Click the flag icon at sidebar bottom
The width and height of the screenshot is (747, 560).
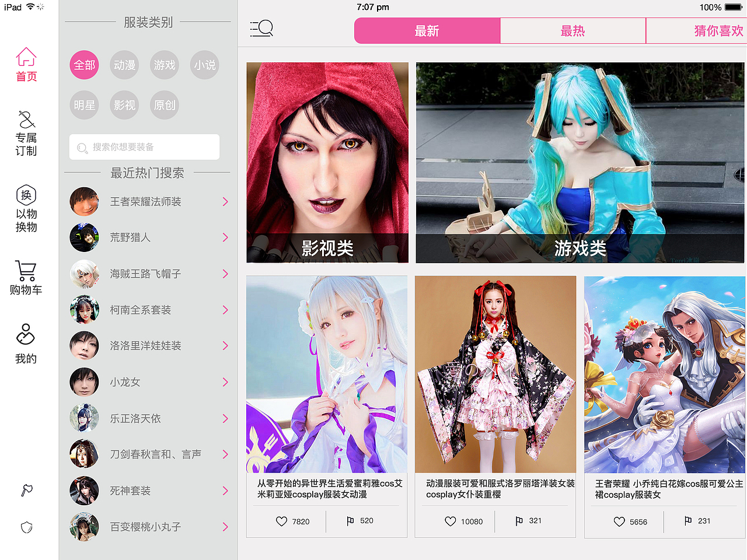click(x=26, y=490)
